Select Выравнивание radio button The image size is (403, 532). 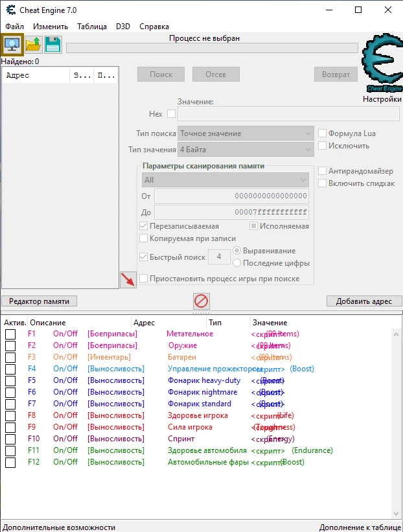[236, 251]
